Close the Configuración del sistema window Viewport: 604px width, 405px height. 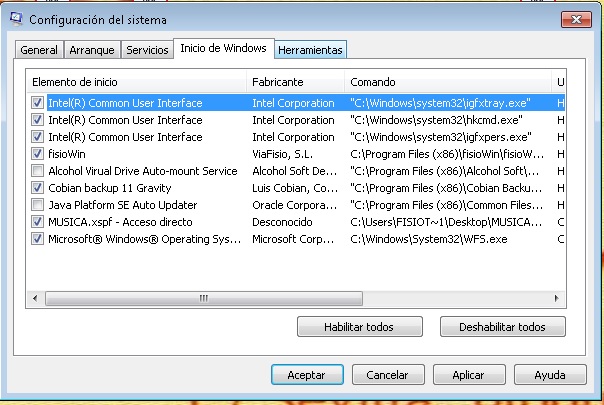click(576, 19)
